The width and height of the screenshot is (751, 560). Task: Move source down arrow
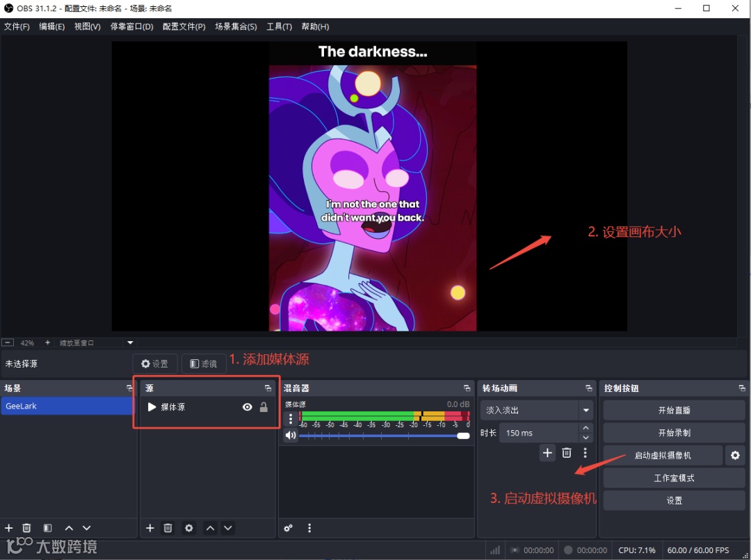coord(228,528)
